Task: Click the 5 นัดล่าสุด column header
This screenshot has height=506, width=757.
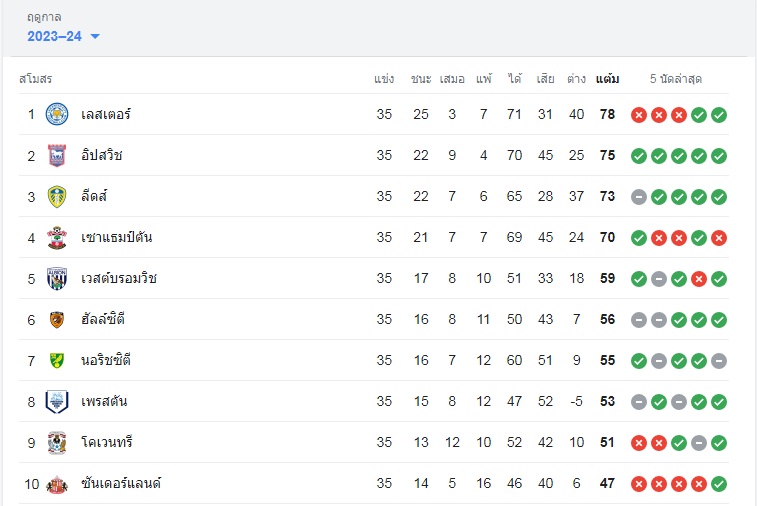Action: tap(675, 79)
